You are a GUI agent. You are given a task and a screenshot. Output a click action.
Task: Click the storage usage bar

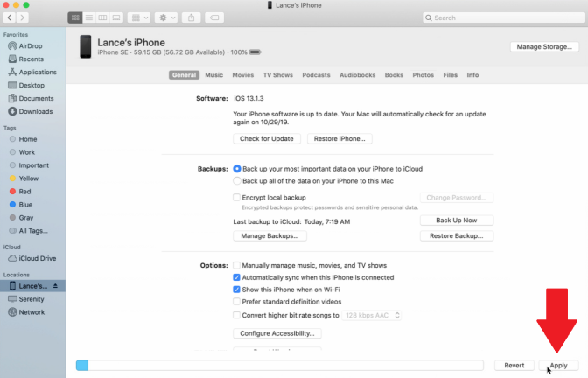click(279, 365)
